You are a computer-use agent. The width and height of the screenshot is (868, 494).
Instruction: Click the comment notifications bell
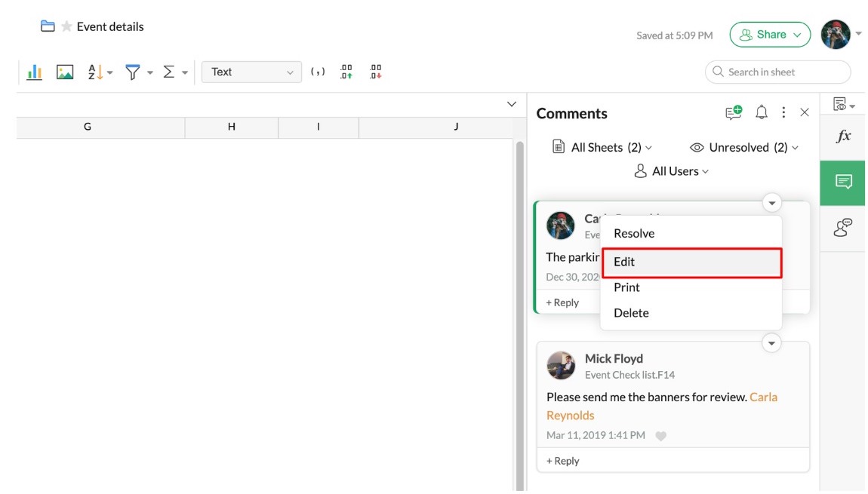pos(762,112)
